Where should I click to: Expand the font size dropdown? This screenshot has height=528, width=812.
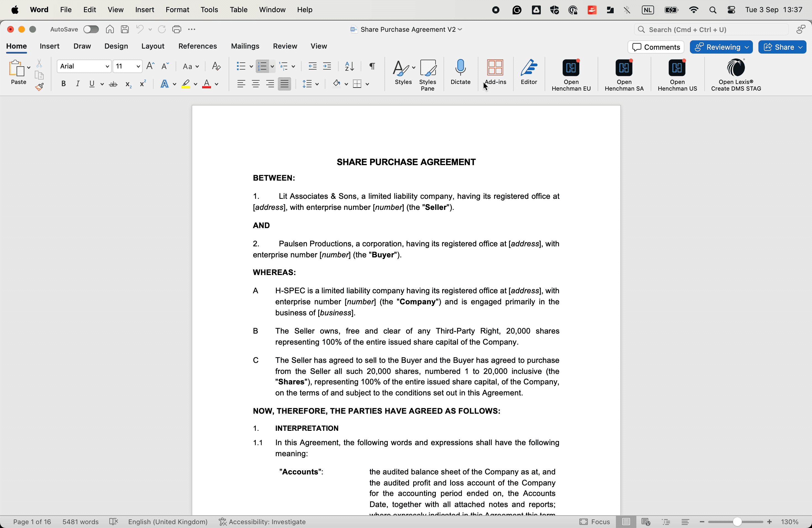(x=138, y=66)
